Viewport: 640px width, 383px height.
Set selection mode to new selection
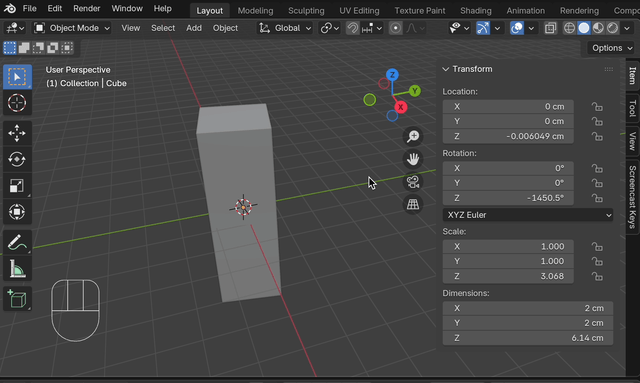click(10, 48)
